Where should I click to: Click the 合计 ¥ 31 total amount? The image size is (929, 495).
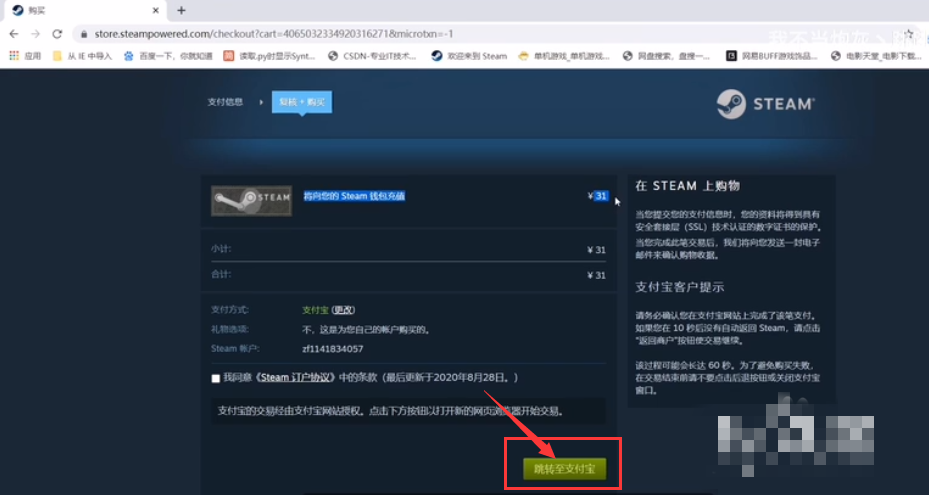coord(597,276)
